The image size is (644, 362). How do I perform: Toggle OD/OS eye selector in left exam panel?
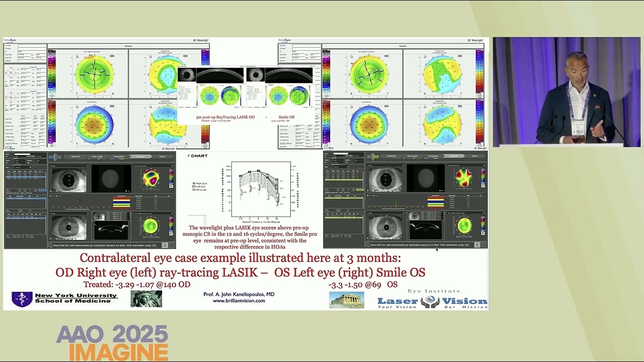click(x=56, y=157)
